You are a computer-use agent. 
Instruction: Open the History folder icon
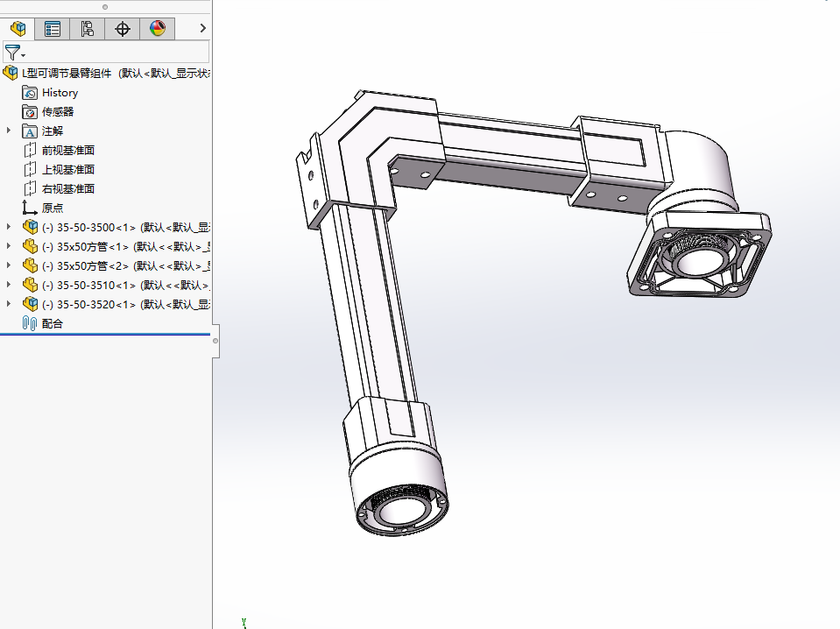click(30, 93)
